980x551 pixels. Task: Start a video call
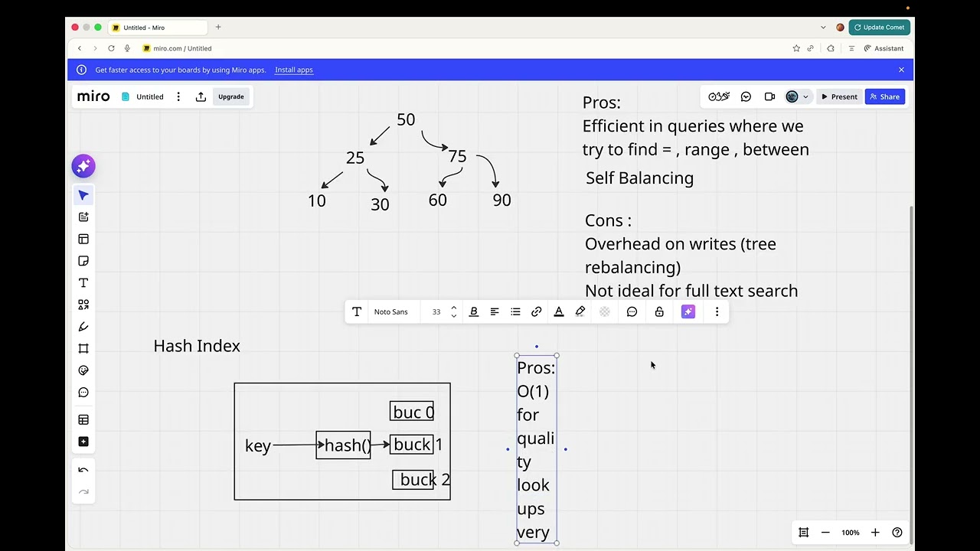(x=769, y=96)
